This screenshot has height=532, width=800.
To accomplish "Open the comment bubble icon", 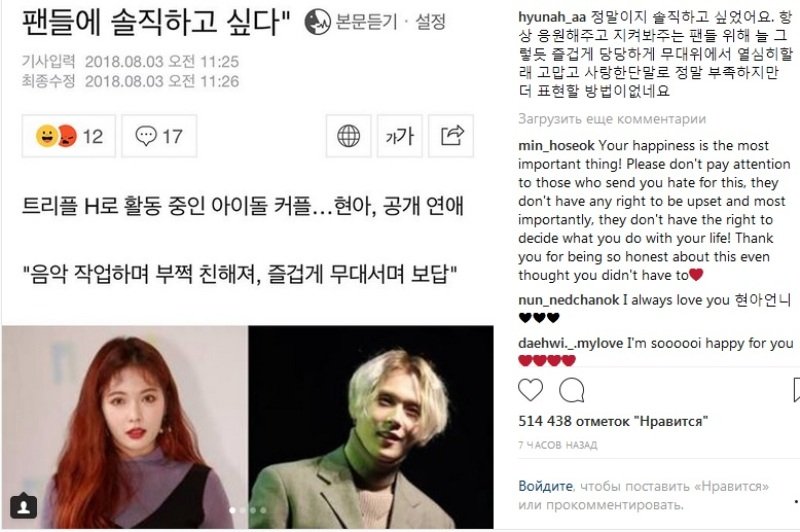I will pos(571,391).
